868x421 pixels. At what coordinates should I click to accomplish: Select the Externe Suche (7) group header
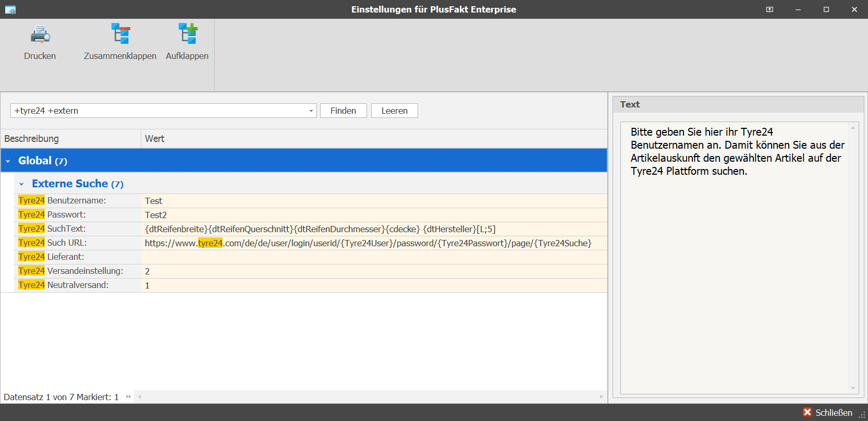311,184
